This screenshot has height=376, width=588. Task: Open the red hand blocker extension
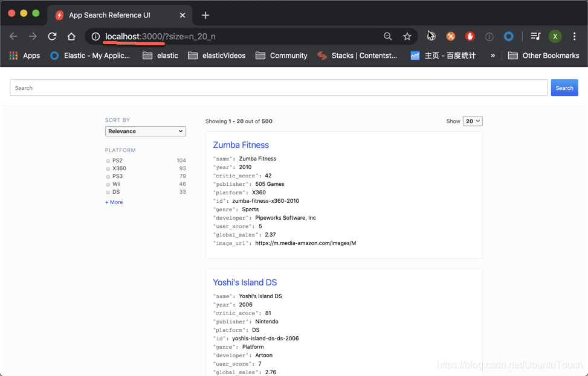470,36
